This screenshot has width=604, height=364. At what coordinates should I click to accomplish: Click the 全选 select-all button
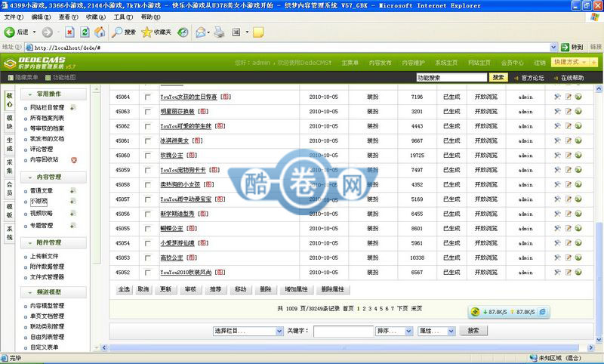[124, 289]
